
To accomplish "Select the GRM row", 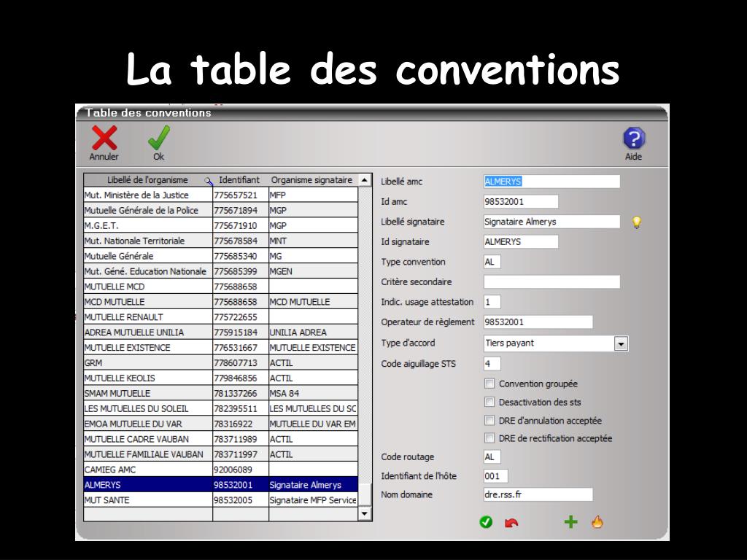I will point(220,362).
